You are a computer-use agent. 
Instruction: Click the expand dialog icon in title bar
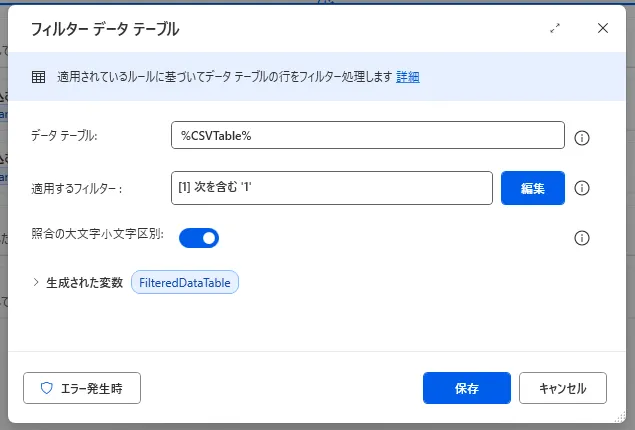click(x=555, y=29)
